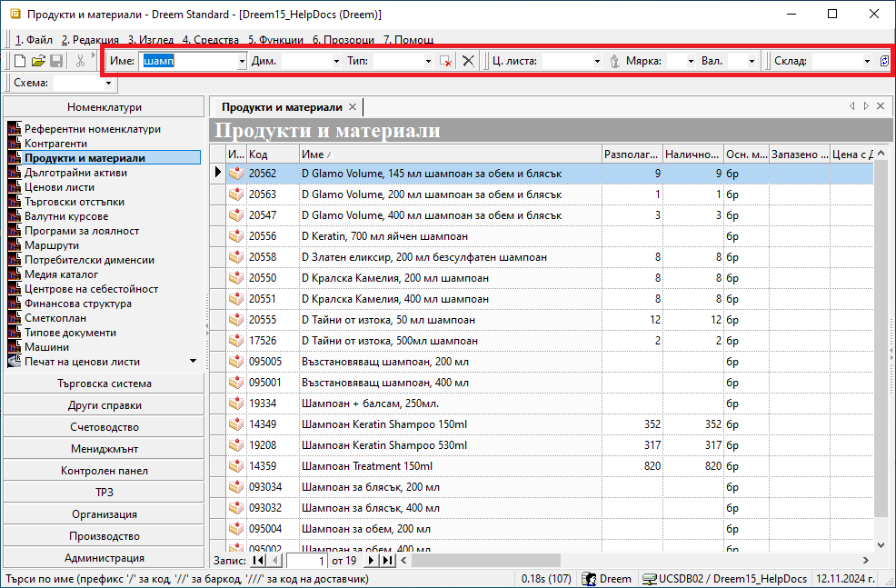The width and height of the screenshot is (896, 588).
Task: Sort the table by Код column header
Action: (272, 154)
